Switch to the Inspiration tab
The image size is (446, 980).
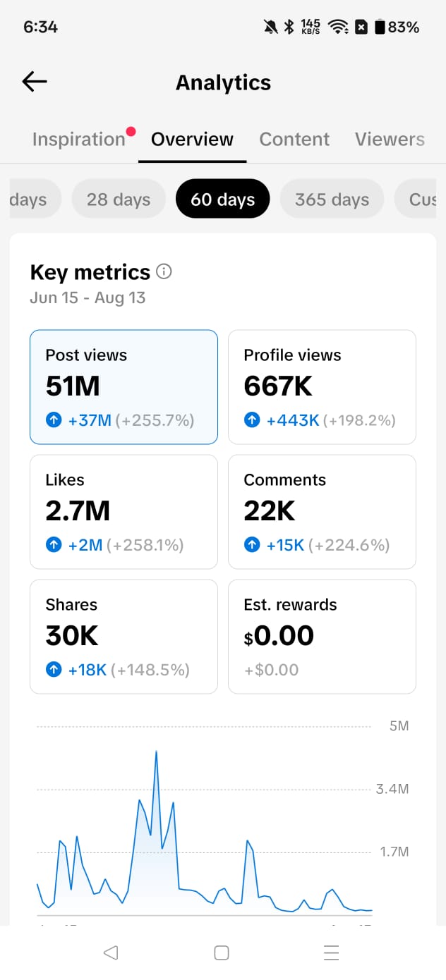[x=79, y=139]
